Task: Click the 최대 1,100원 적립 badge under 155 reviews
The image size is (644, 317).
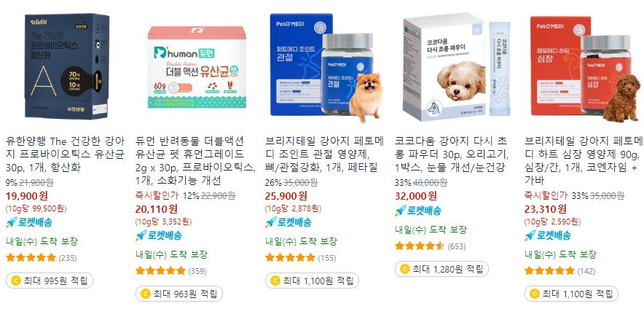Action: (312, 281)
